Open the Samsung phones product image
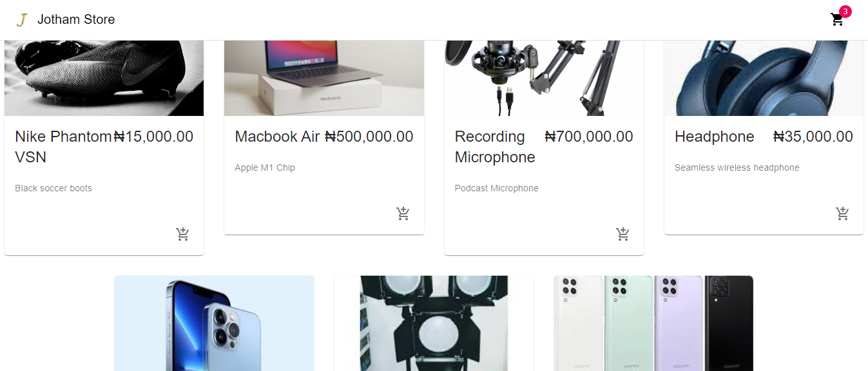Image resolution: width=868 pixels, height=371 pixels. coord(653,323)
